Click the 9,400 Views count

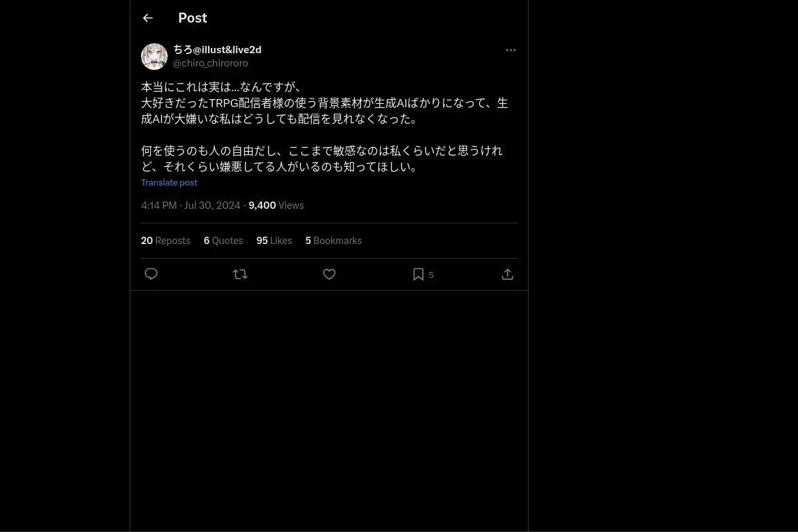click(276, 205)
